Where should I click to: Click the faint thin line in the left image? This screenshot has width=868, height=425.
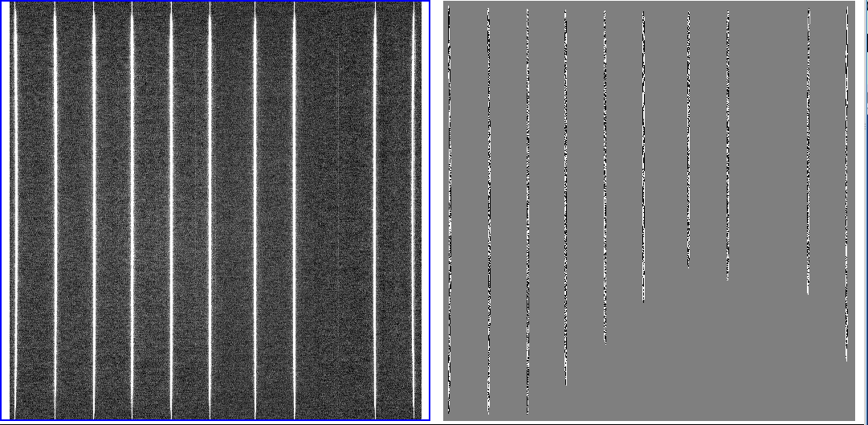point(338,161)
